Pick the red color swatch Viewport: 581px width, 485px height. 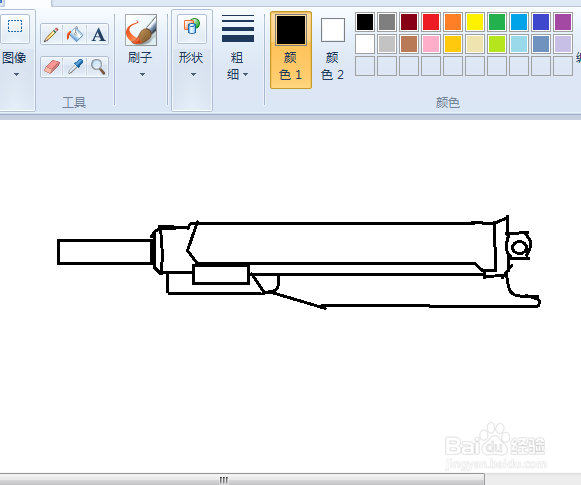pyautogui.click(x=431, y=22)
